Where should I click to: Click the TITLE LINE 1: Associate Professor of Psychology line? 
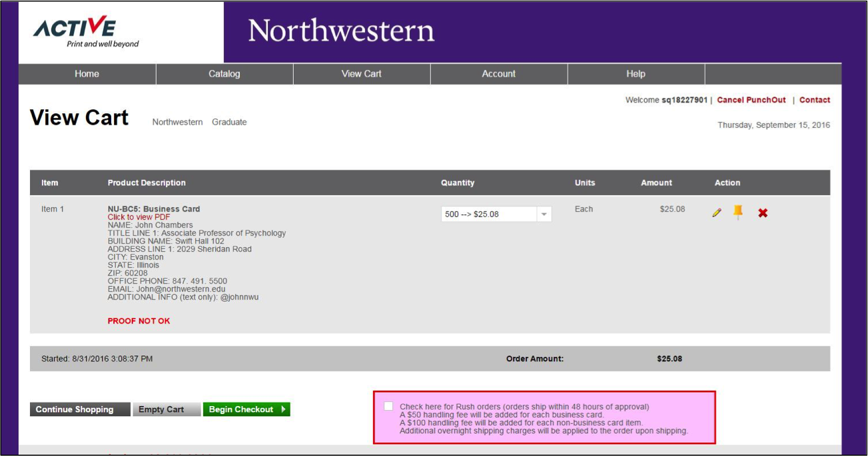click(197, 233)
